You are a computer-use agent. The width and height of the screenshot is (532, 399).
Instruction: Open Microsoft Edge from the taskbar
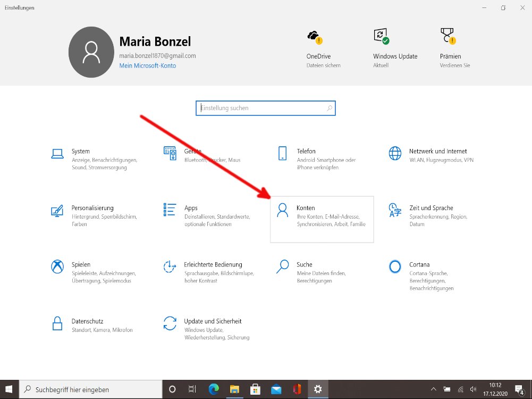pyautogui.click(x=214, y=389)
